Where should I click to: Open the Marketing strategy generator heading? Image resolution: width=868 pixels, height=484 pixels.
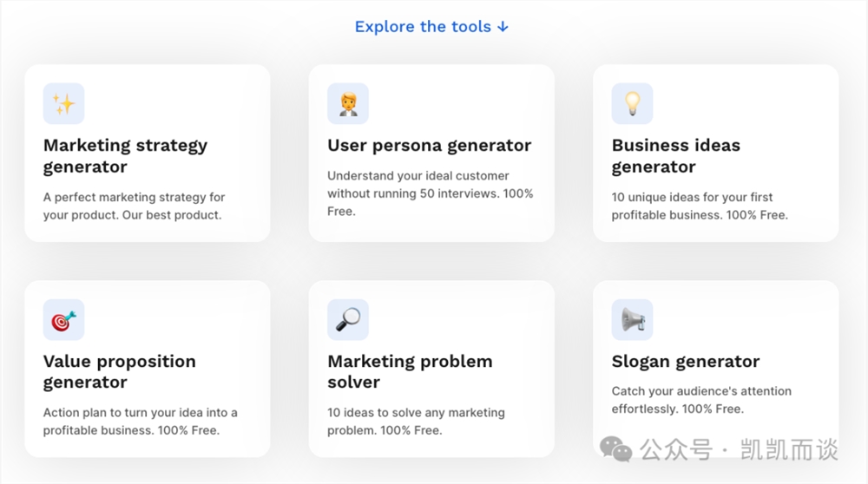coord(125,156)
